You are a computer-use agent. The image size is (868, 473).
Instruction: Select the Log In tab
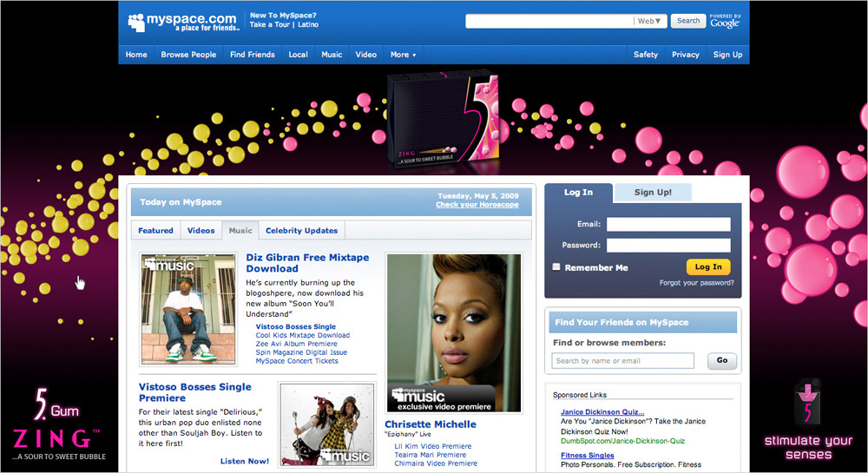(x=578, y=193)
